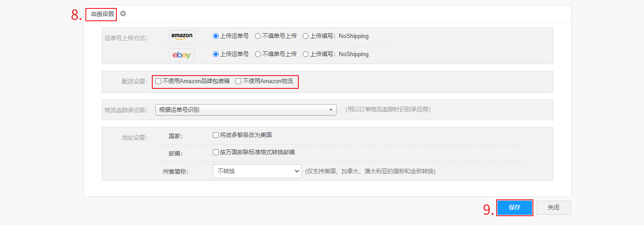Click the 关闭 button

pyautogui.click(x=553, y=208)
